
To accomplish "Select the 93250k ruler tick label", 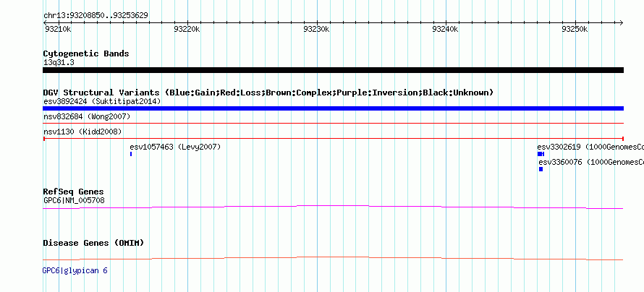I will (575, 29).
